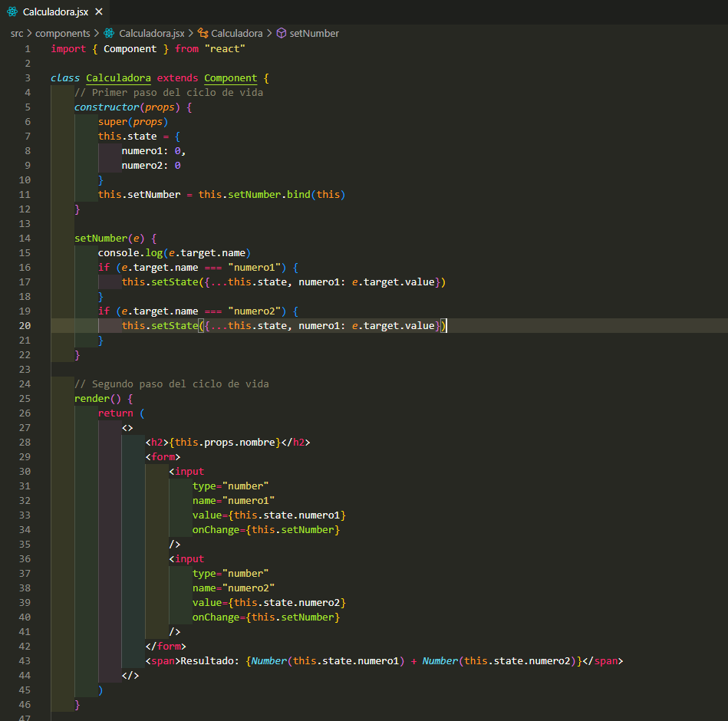Open the Calculadora.jsx file breadcrumb
This screenshot has height=721, width=728.
[151, 33]
